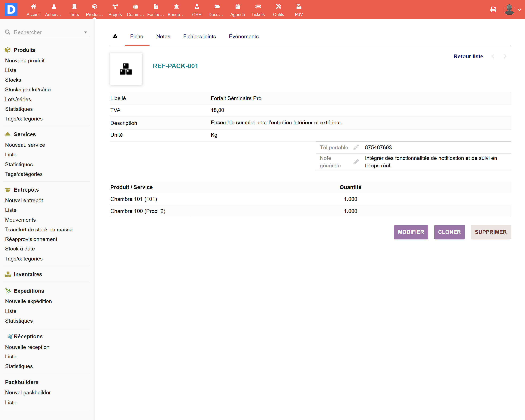This screenshot has width=525, height=420.
Task: Expand the Rechercher search dropdown arrow
Action: (x=85, y=32)
